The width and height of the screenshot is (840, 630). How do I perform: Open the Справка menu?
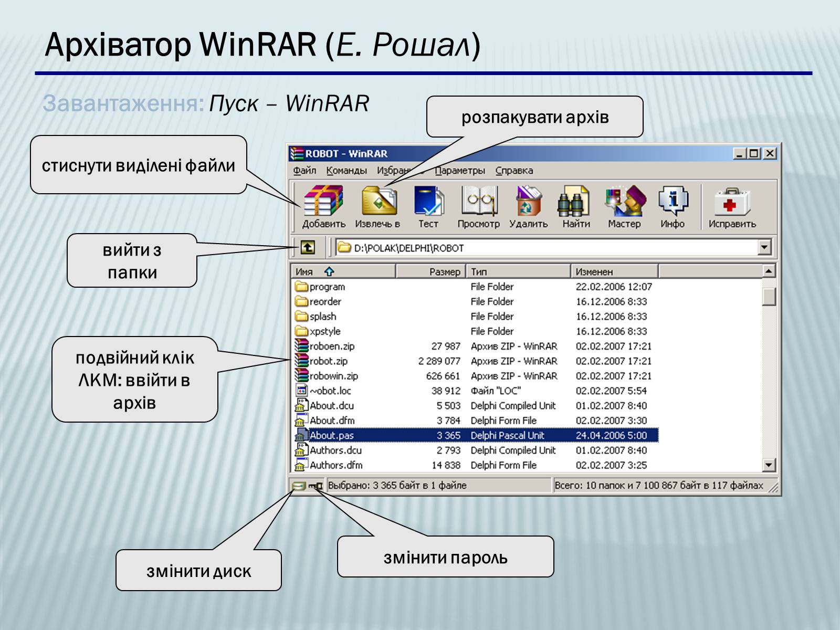pos(514,170)
